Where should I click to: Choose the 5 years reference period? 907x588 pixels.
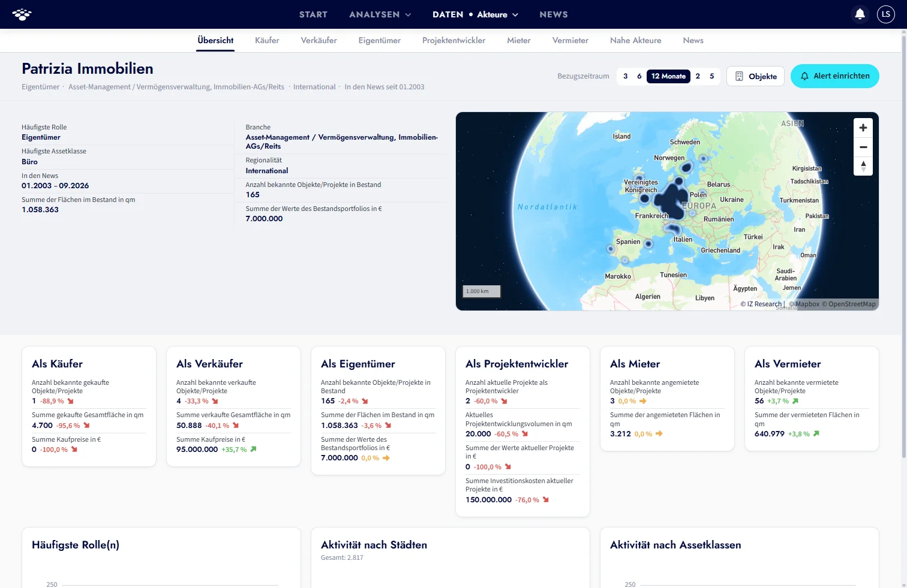click(712, 76)
